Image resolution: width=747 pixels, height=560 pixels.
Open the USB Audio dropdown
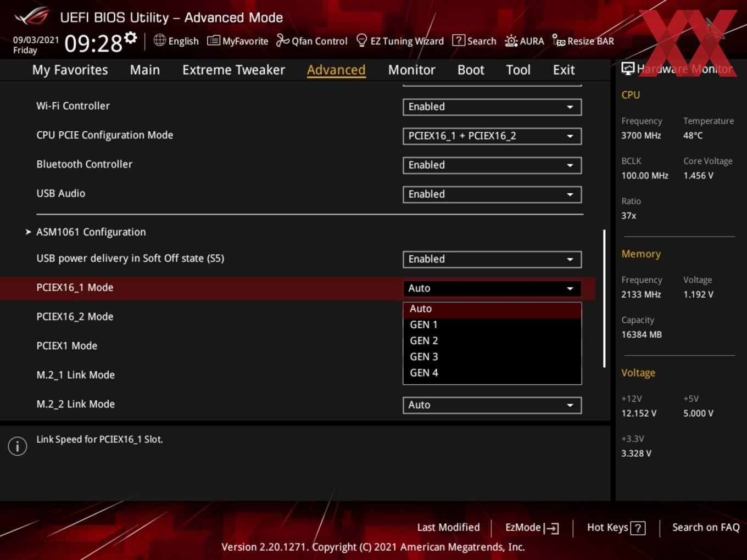pyautogui.click(x=492, y=194)
